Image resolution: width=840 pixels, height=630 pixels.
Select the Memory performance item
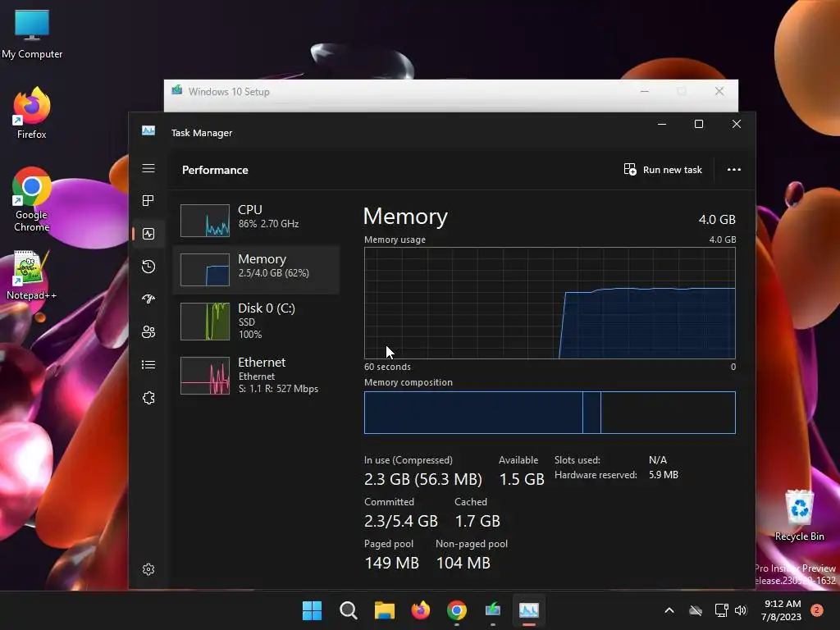(x=256, y=269)
